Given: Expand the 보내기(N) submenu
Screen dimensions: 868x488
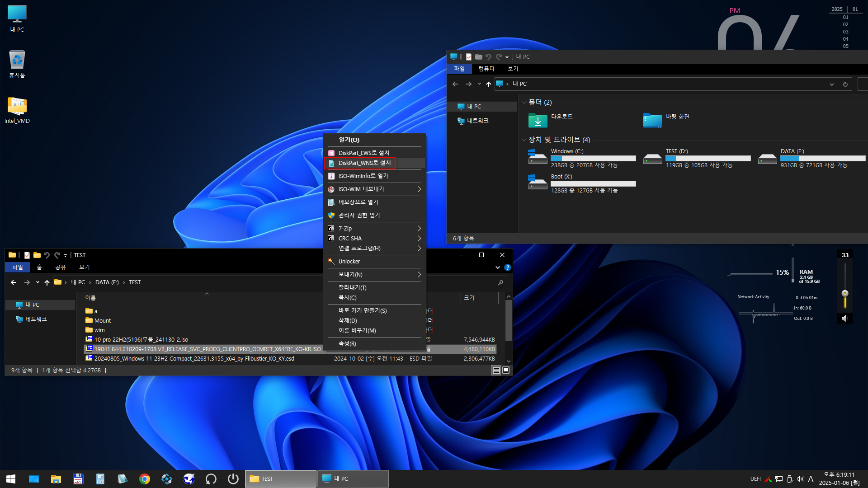Looking at the screenshot, I should [x=374, y=275].
